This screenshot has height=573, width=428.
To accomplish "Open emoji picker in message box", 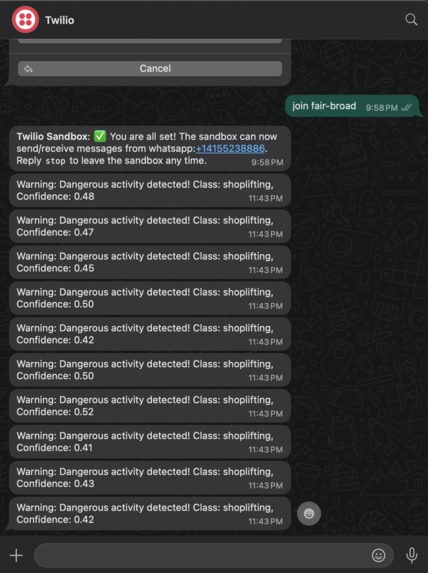I will [x=378, y=555].
